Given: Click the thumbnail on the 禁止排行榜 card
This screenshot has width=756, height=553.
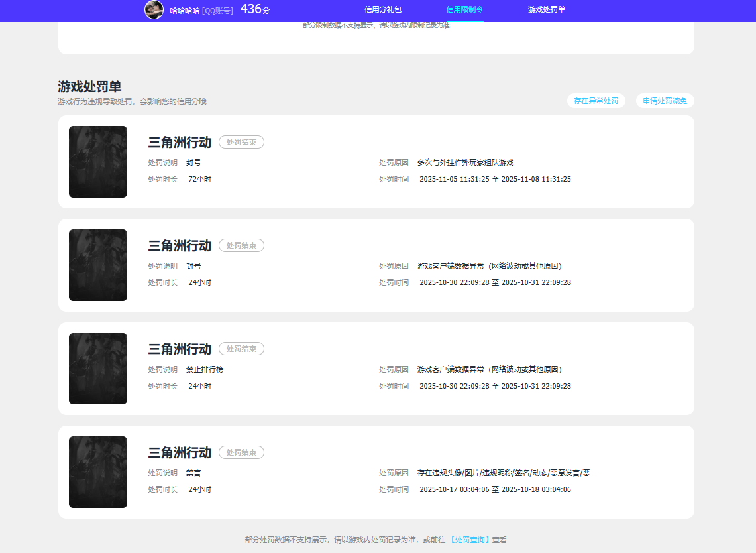Looking at the screenshot, I should (97, 369).
